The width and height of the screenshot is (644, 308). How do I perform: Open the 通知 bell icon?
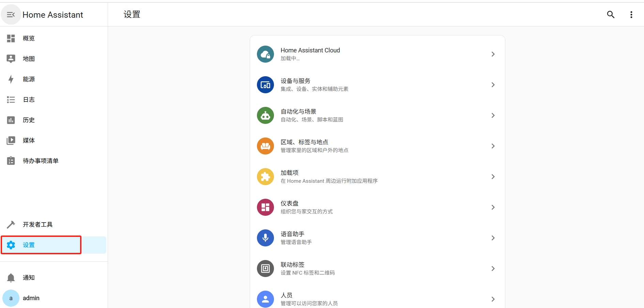(x=11, y=278)
